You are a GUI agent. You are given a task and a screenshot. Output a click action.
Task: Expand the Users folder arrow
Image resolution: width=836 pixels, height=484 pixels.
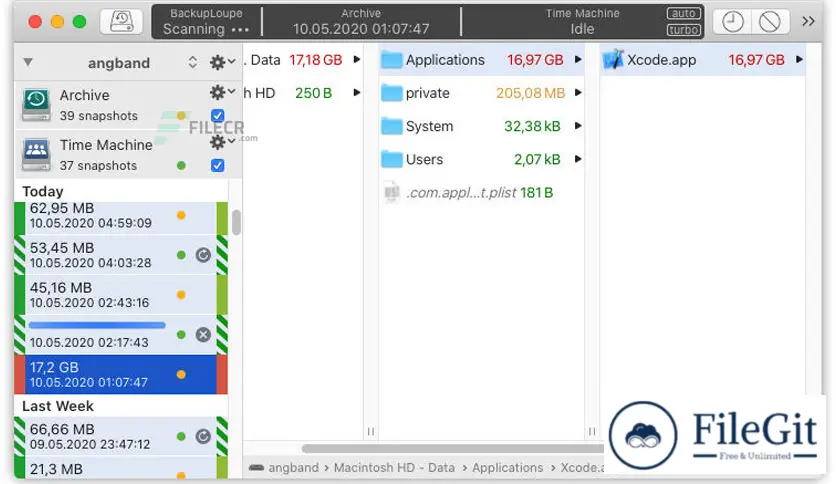click(x=578, y=159)
